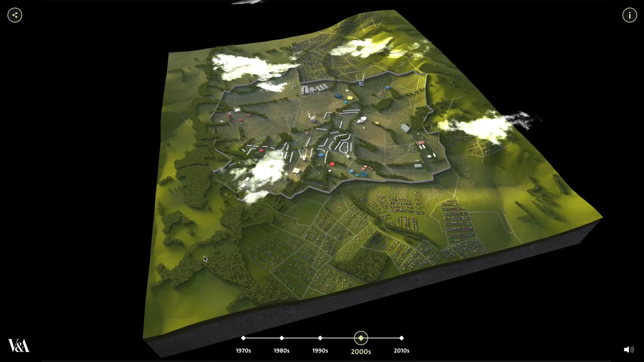
Task: Mute sound with the speaker icon
Action: pos(628,349)
